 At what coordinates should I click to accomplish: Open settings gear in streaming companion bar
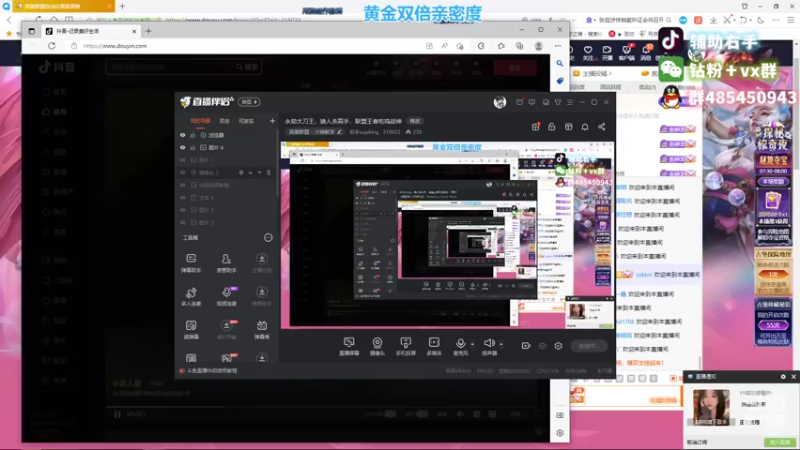(558, 346)
